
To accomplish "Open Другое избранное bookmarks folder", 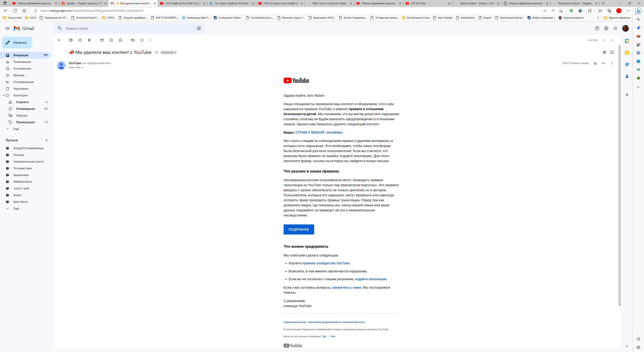I will point(617,18).
